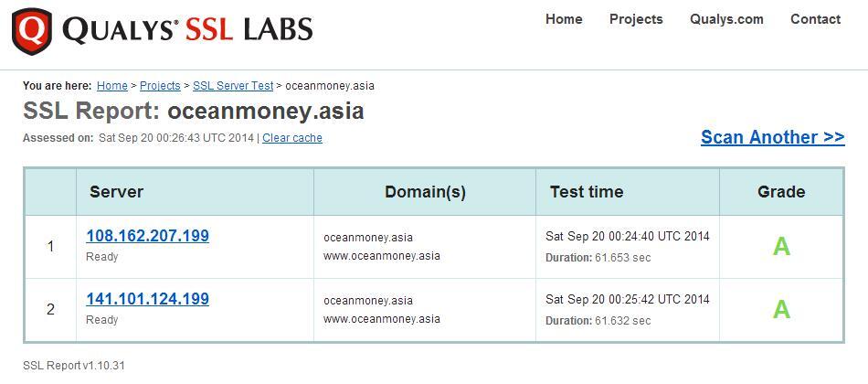Click the Grade column header
This screenshot has width=868, height=384.
click(x=781, y=192)
